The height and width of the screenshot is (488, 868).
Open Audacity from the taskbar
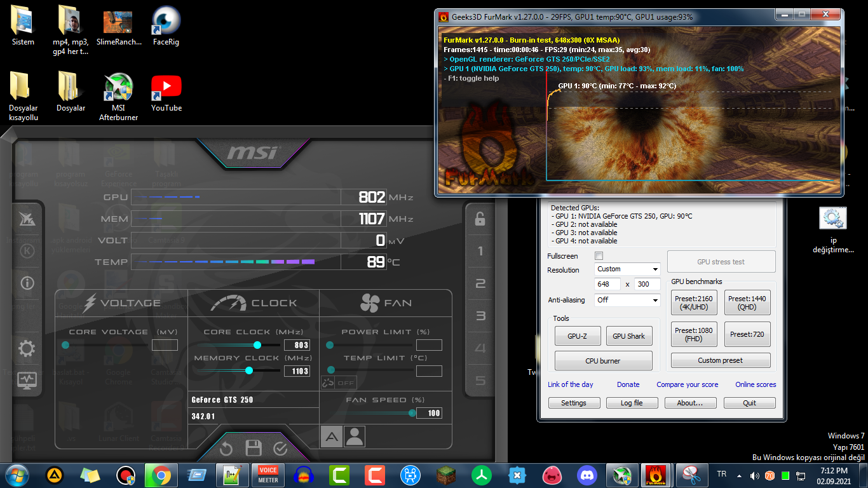[303, 475]
